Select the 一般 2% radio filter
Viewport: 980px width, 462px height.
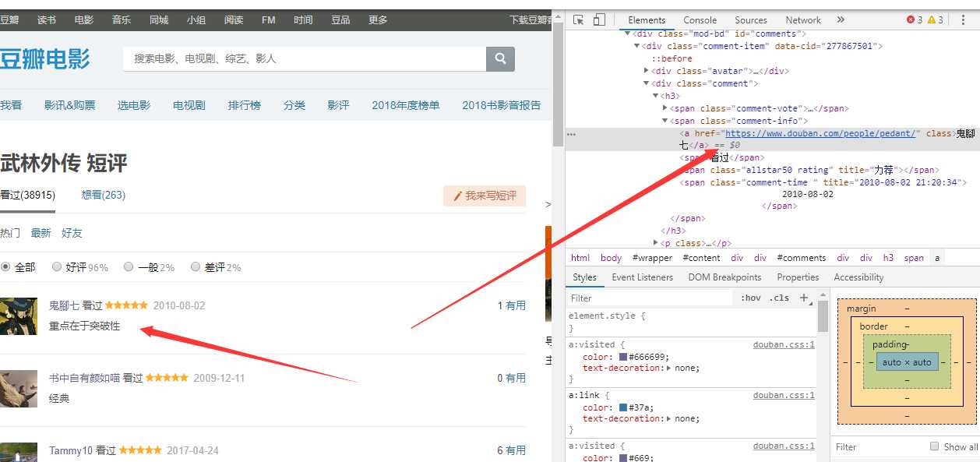(129, 266)
